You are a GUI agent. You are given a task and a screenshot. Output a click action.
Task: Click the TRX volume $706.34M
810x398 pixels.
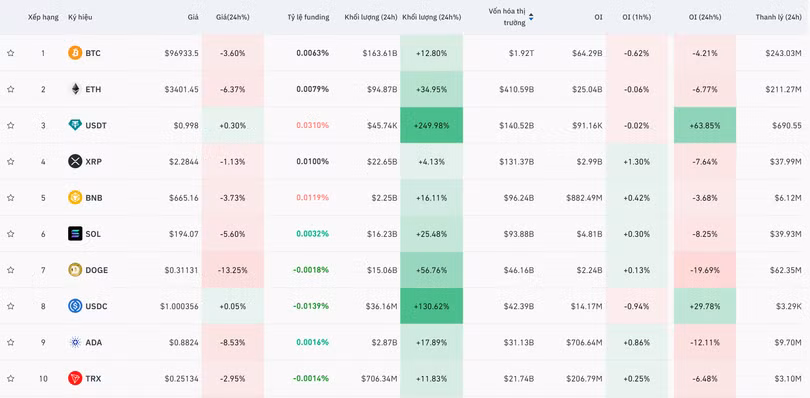pyautogui.click(x=379, y=378)
